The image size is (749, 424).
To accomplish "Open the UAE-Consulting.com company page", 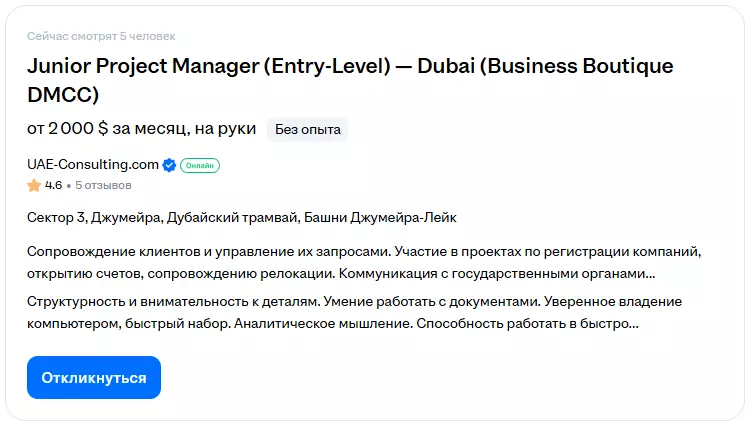I will pos(93,165).
